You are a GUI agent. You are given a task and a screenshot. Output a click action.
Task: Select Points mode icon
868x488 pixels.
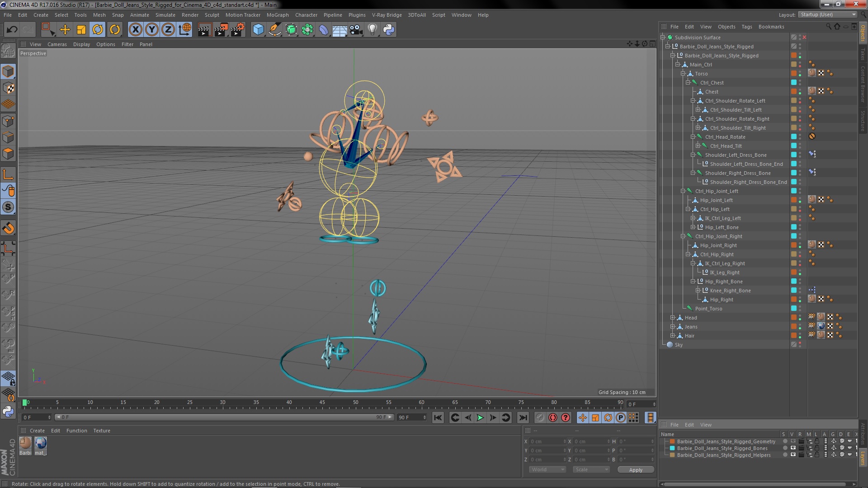pos(8,121)
